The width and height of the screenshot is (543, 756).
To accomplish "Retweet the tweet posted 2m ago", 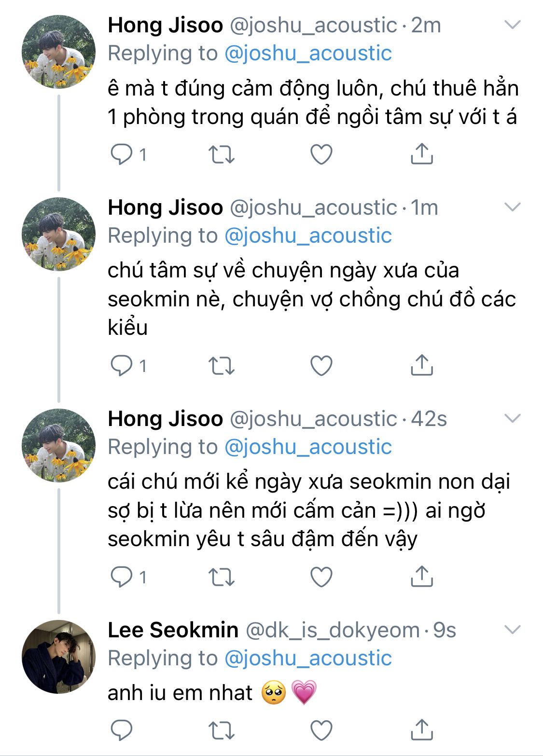I will pos(222,154).
